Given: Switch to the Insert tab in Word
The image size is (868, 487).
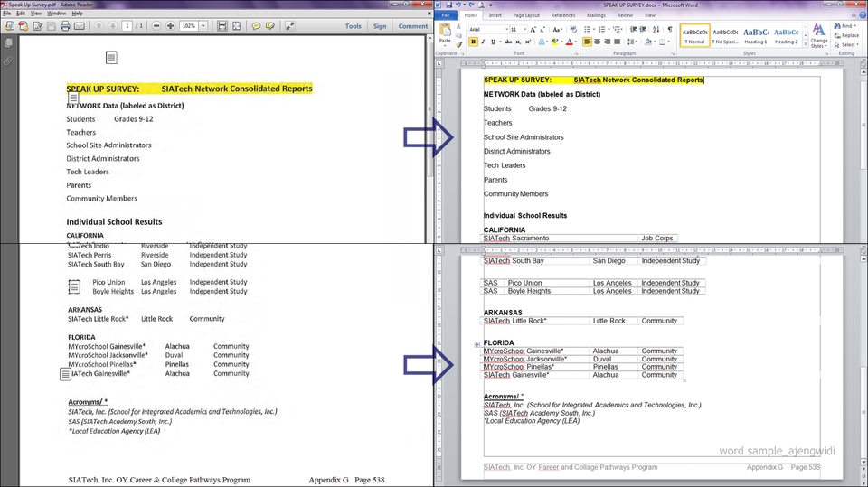Looking at the screenshot, I should [x=495, y=15].
